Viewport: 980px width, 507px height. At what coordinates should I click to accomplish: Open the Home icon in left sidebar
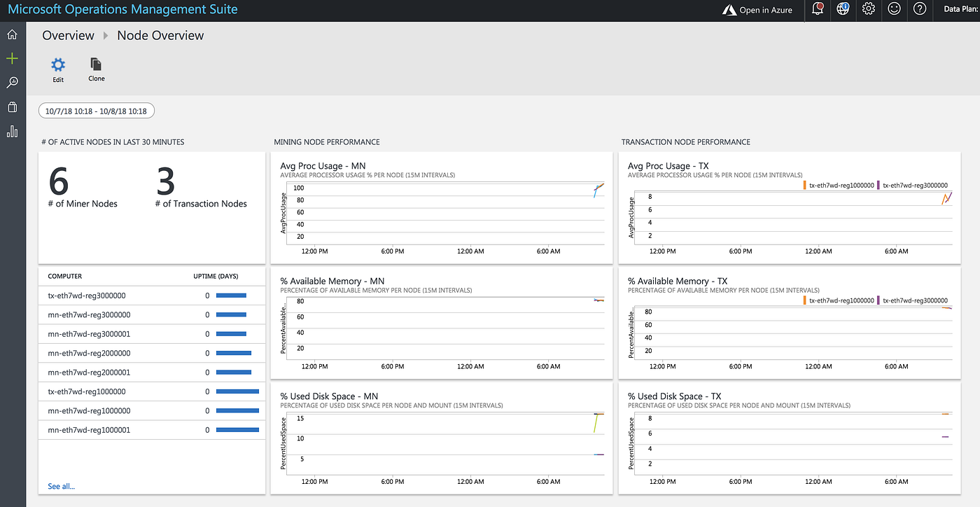pos(12,34)
